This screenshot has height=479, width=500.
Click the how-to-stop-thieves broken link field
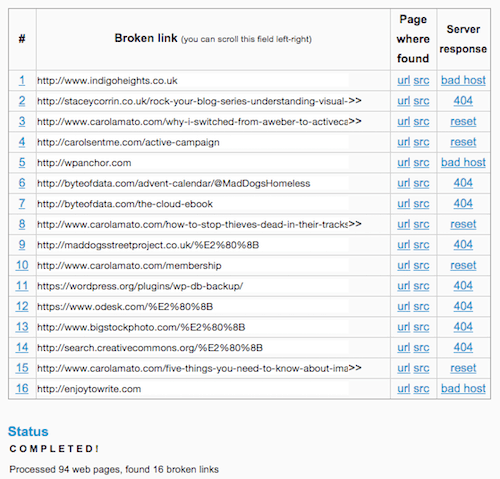coord(193,224)
